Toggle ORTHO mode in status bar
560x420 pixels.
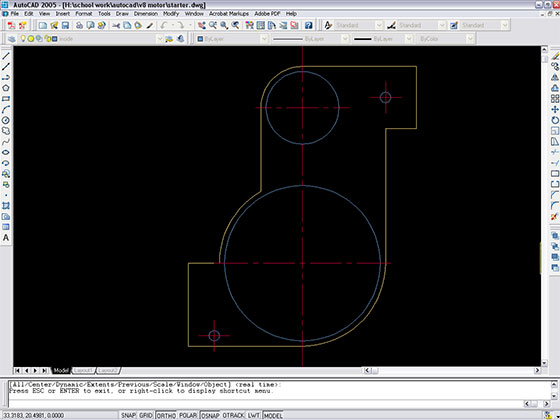coord(166,415)
